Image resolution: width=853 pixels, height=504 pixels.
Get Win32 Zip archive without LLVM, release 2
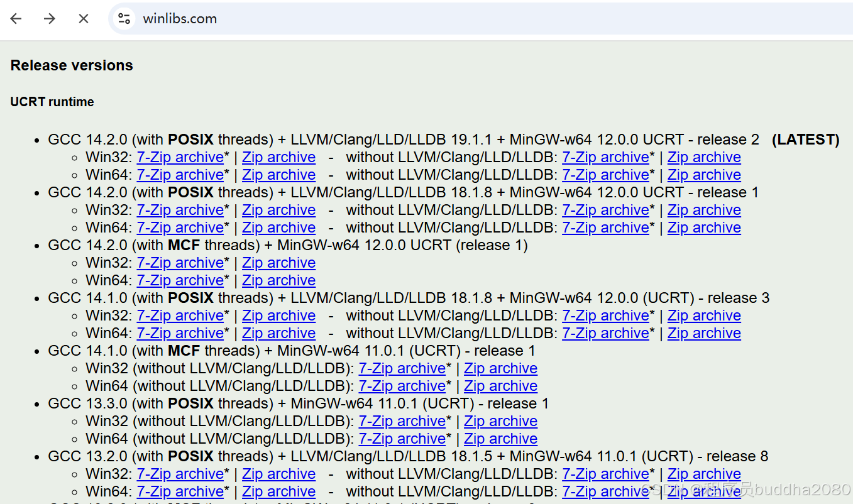705,157
